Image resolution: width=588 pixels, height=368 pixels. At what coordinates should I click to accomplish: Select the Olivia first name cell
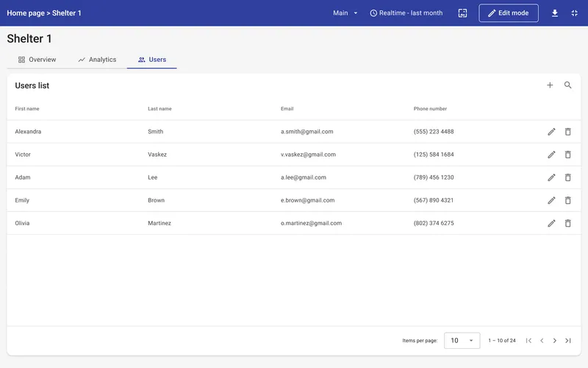[22, 224]
